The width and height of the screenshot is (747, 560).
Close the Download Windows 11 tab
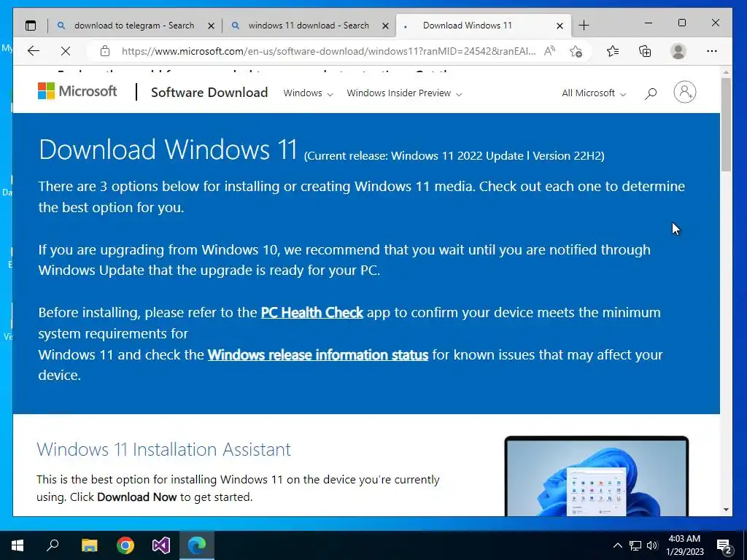point(560,26)
